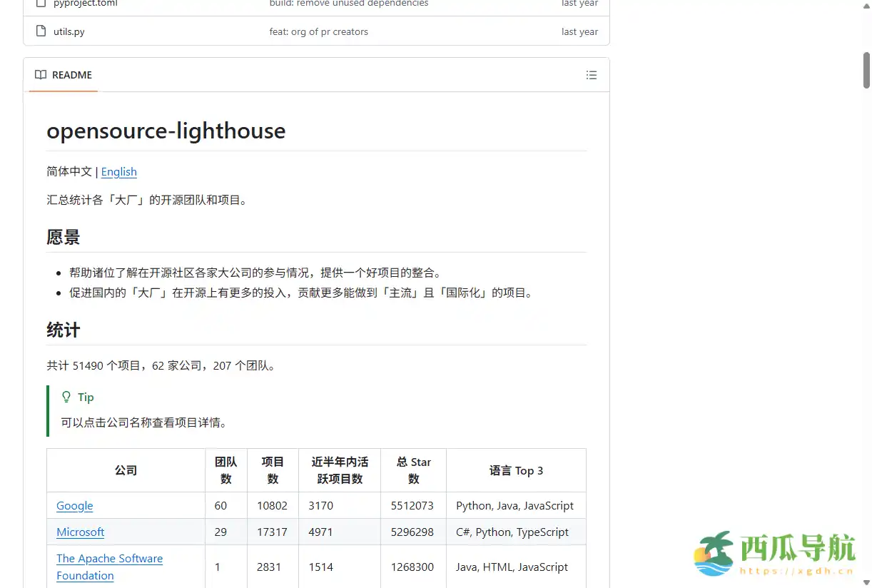This screenshot has height=588, width=872.
Task: Open the English version of the README
Action: [x=118, y=172]
